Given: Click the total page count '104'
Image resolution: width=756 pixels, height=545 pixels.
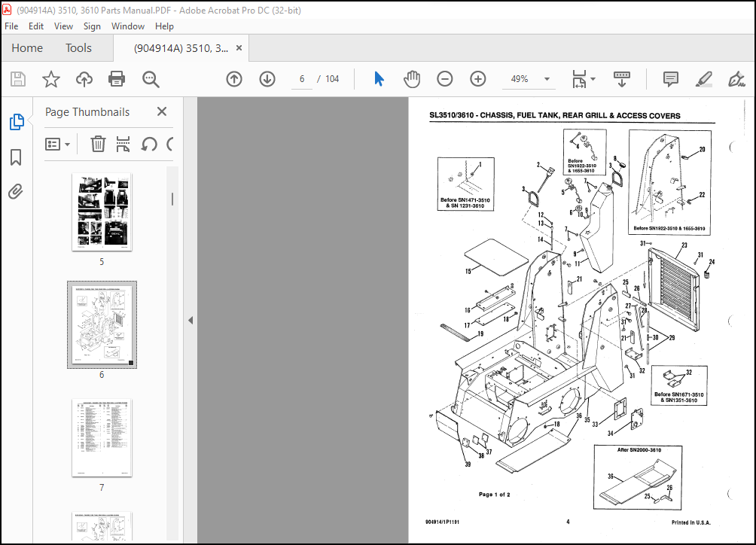Looking at the screenshot, I should pyautogui.click(x=332, y=79).
